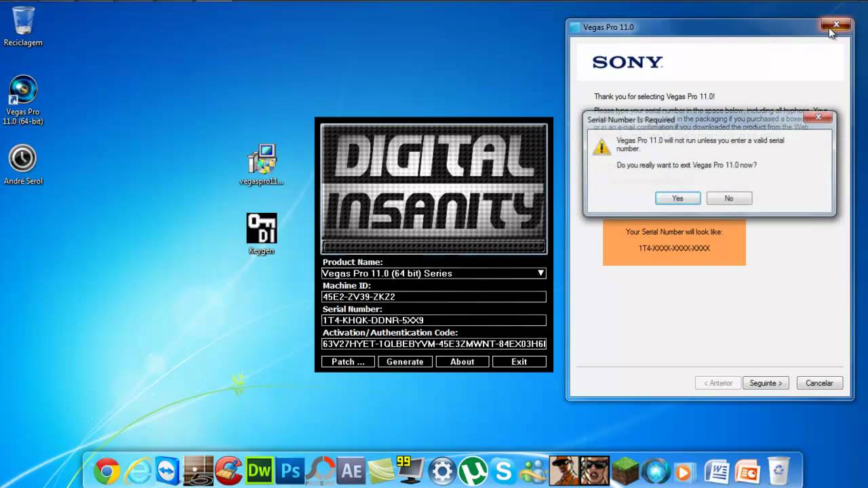Launch Internet Explorer from the dock
This screenshot has width=868, height=488.
point(137,470)
